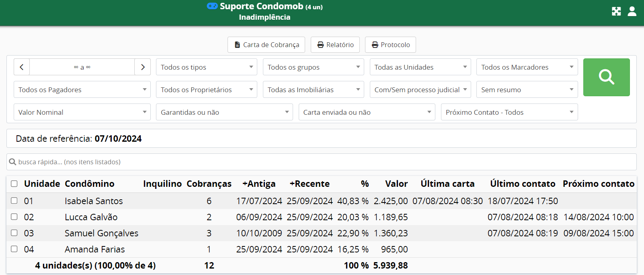
Task: Print the Relatório report
Action: click(335, 45)
